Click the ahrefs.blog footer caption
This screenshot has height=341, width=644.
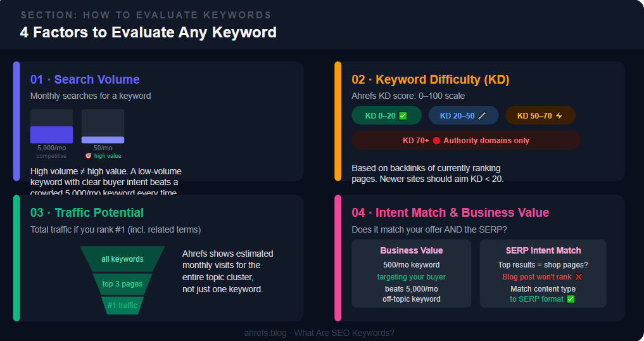tap(319, 333)
